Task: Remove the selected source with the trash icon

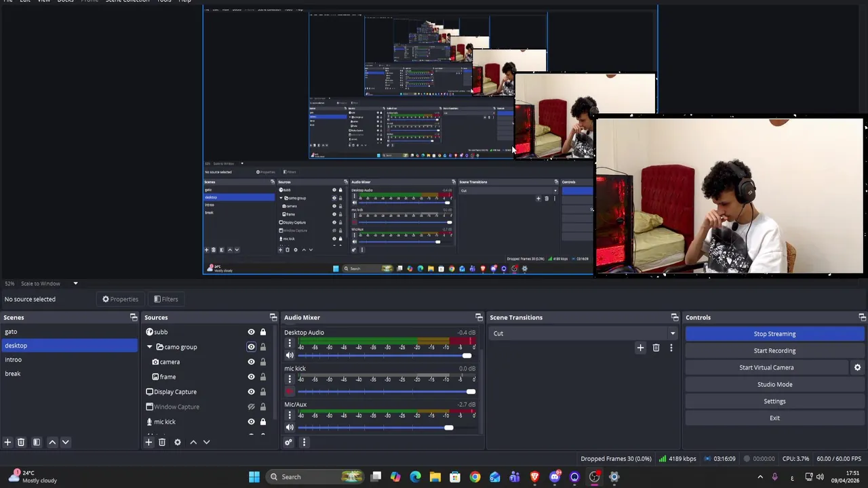Action: tap(162, 442)
